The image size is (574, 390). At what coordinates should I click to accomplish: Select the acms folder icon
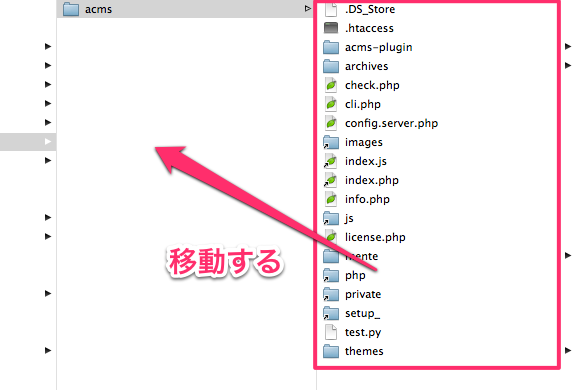pyautogui.click(x=71, y=9)
